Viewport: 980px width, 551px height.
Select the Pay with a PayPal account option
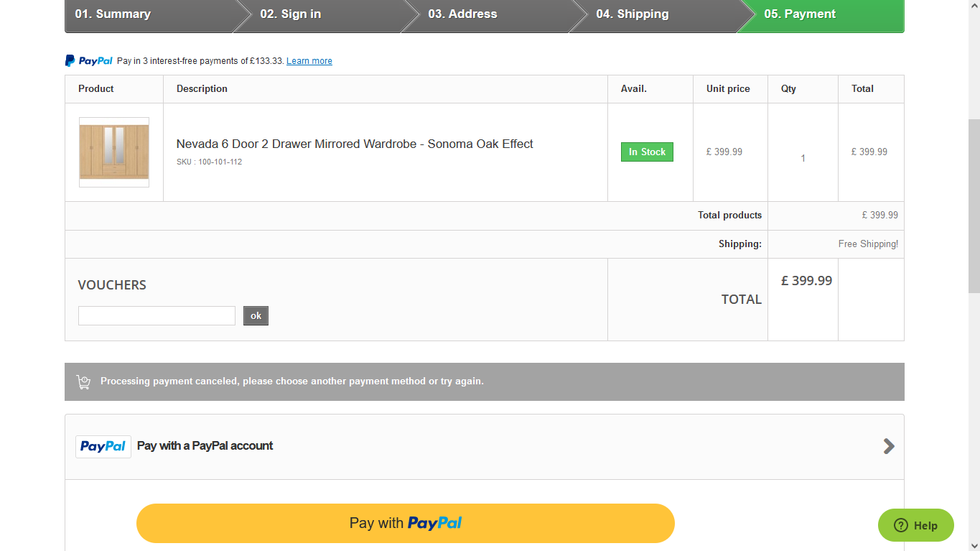(485, 446)
